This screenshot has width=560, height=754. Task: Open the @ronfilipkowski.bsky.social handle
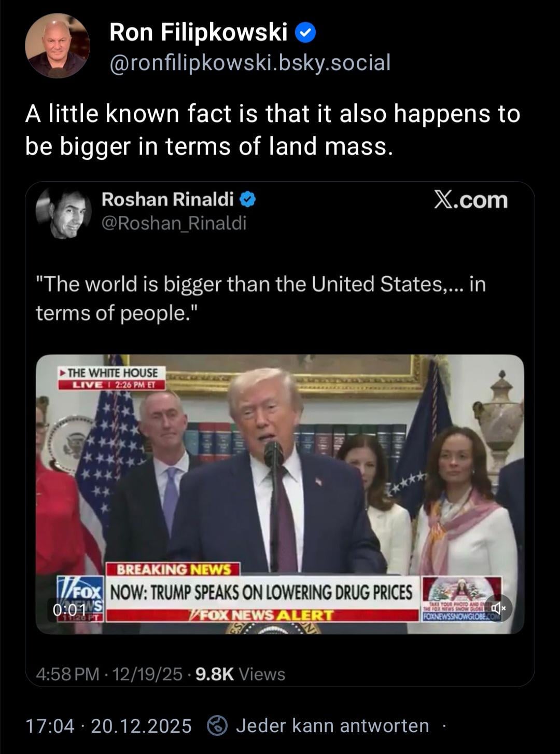(250, 63)
